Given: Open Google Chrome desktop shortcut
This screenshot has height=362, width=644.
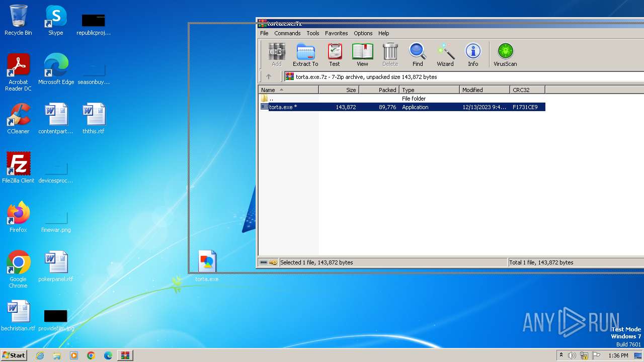Looking at the screenshot, I should (x=18, y=269).
